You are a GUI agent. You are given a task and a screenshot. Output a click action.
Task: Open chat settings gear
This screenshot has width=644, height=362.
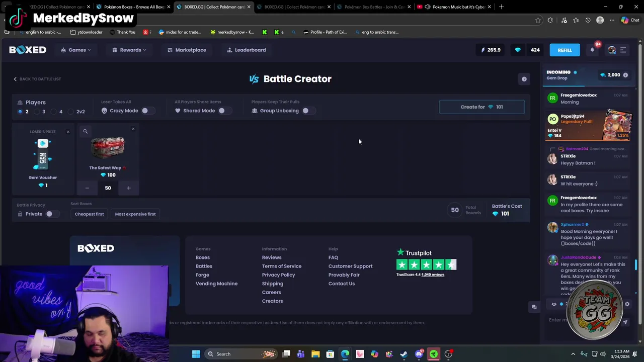click(627, 304)
